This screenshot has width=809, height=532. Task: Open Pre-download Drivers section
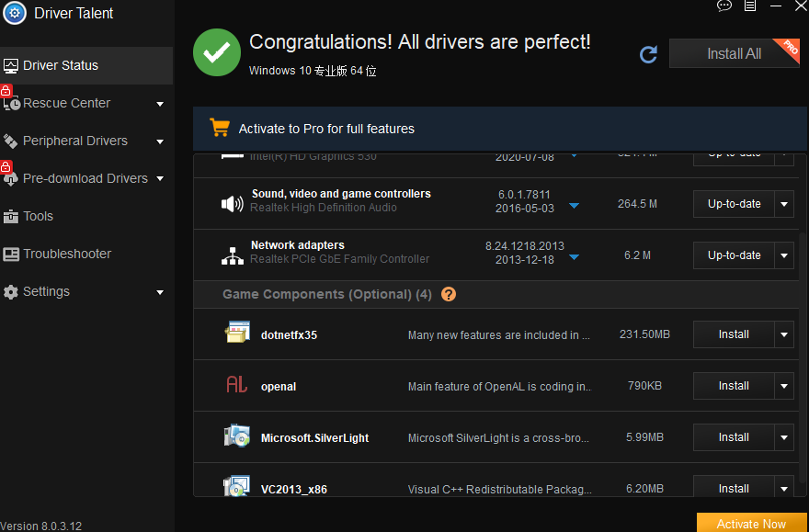86,178
